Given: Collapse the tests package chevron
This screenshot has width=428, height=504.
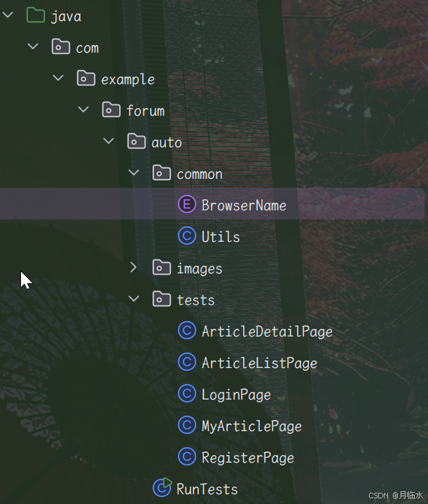Looking at the screenshot, I should tap(134, 299).
